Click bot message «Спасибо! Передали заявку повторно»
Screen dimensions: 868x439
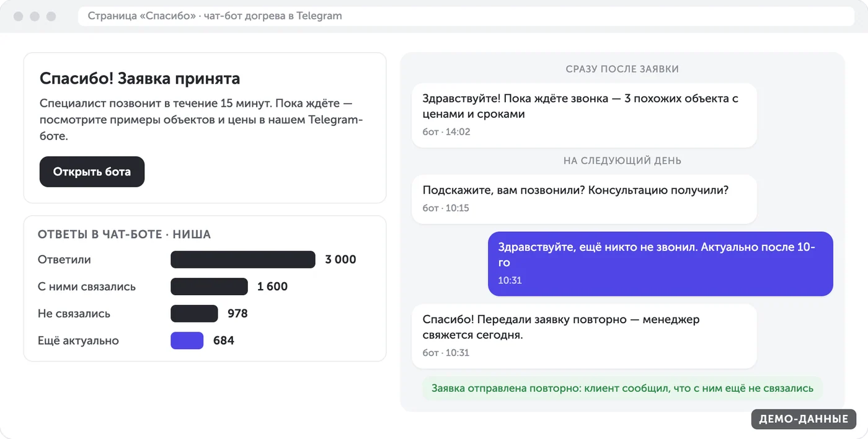[584, 336]
